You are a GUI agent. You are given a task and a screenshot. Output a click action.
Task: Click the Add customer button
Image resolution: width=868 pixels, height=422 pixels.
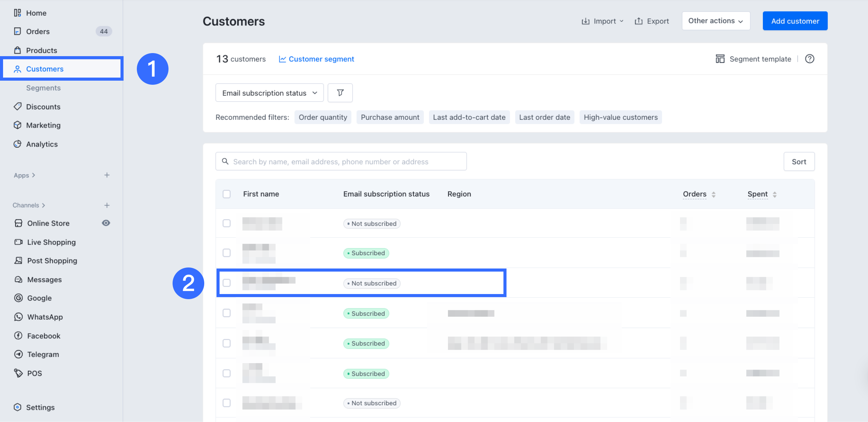click(795, 21)
